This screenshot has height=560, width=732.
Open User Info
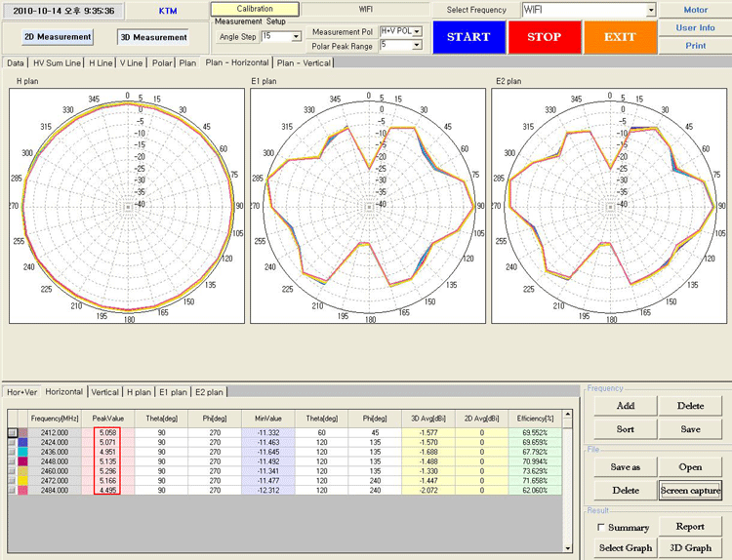point(695,27)
